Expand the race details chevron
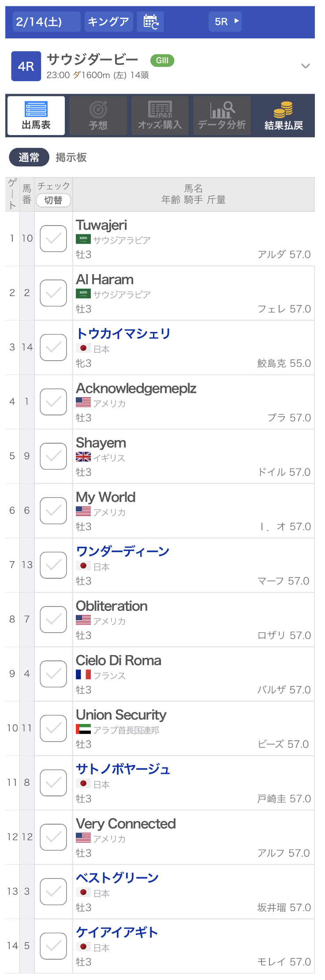The height and width of the screenshot is (980, 325). click(x=305, y=66)
